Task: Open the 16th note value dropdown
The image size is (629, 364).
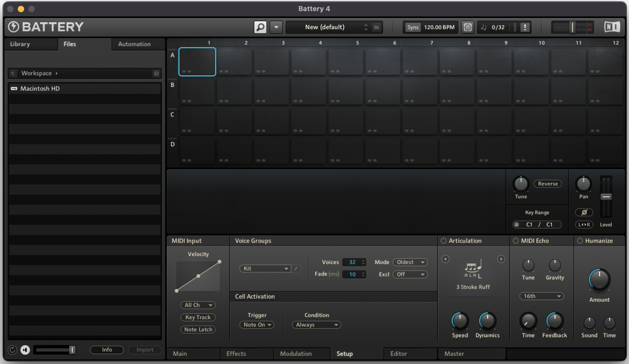Action: tap(541, 296)
